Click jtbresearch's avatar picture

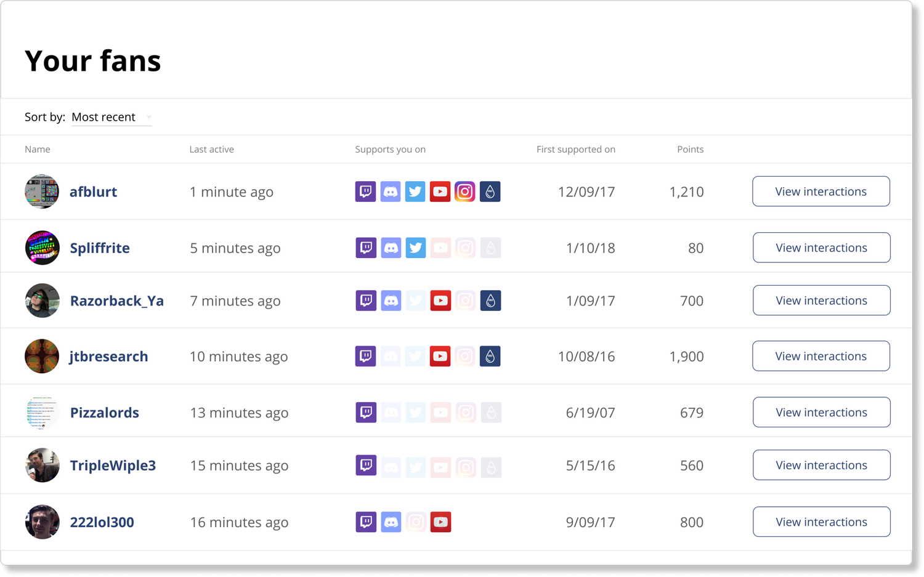[42, 356]
